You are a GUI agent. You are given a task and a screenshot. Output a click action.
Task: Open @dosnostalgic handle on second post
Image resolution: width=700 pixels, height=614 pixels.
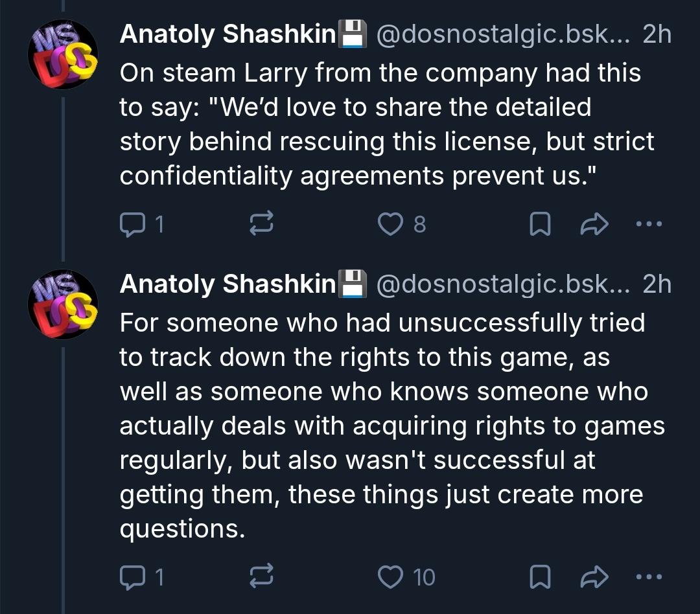(502, 284)
